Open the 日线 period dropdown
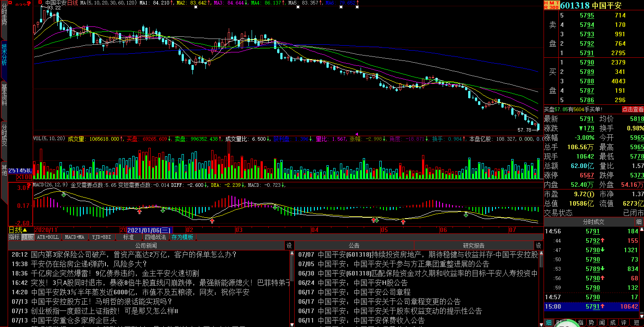 [x=18, y=230]
